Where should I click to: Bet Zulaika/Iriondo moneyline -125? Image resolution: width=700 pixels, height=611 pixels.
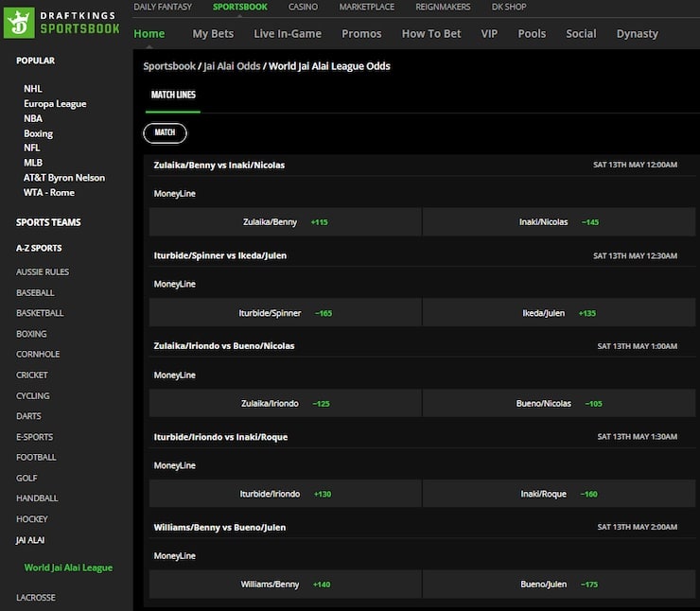pyautogui.click(x=286, y=404)
